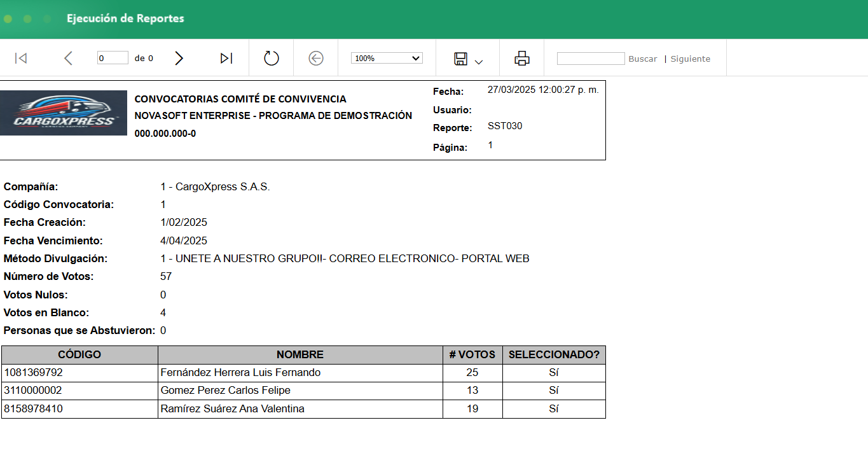Click the # VOTOS column header
The height and width of the screenshot is (453, 868).
pos(472,355)
